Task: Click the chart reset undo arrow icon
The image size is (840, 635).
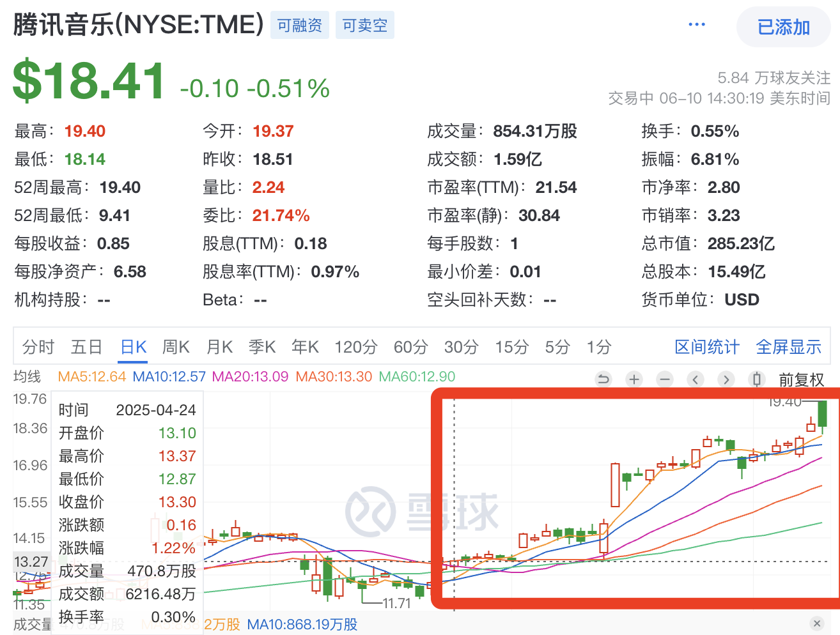Action: tap(603, 379)
